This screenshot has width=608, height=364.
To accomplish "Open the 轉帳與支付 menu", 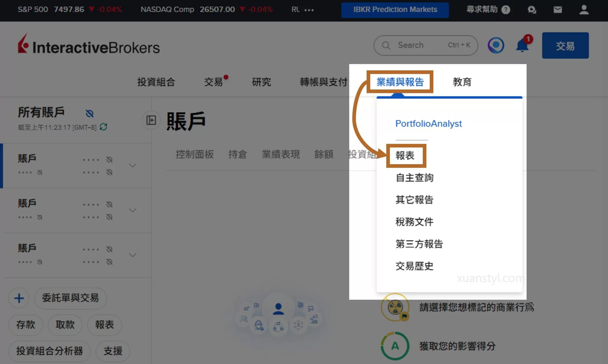I will (323, 82).
